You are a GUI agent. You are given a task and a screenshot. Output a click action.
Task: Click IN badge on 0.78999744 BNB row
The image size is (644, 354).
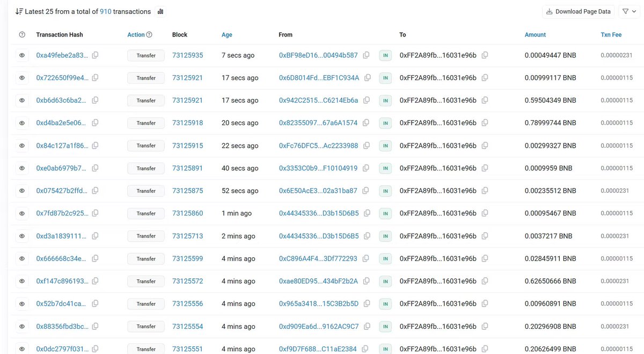tap(385, 123)
